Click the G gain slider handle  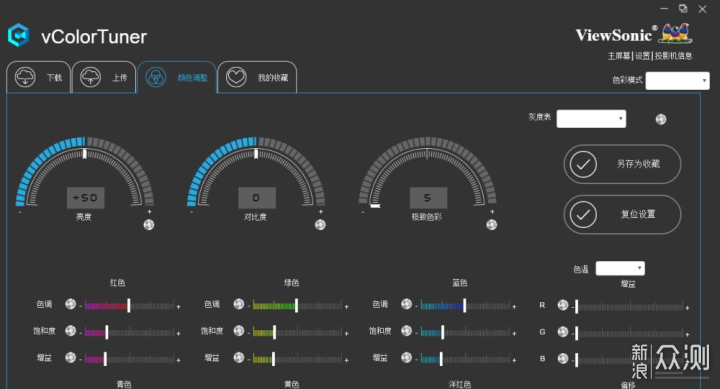(x=577, y=333)
